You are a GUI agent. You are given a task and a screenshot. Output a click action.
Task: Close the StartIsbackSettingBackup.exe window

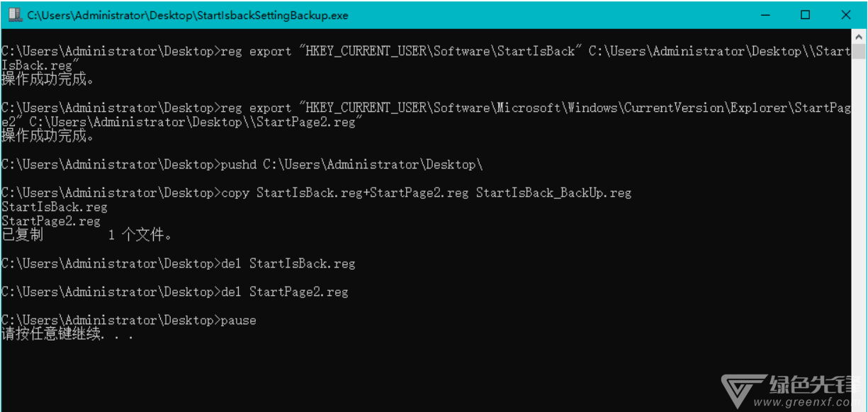click(845, 14)
